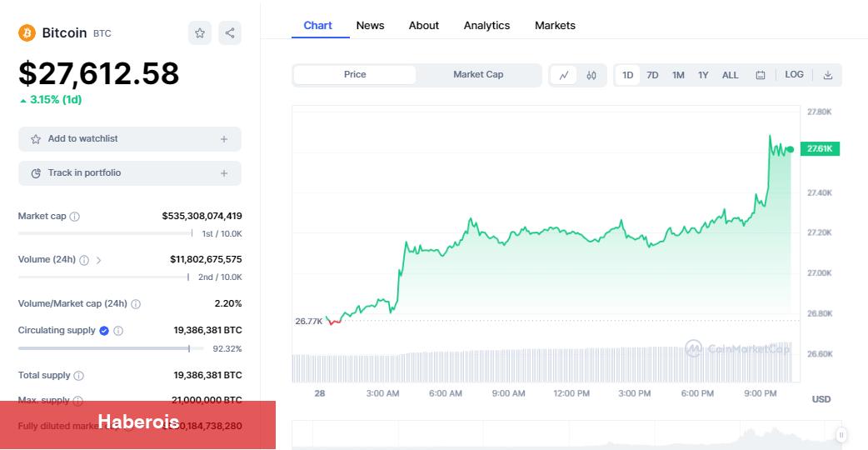Select line chart type icon
Viewport: 868px width, 450px height.
click(564, 75)
